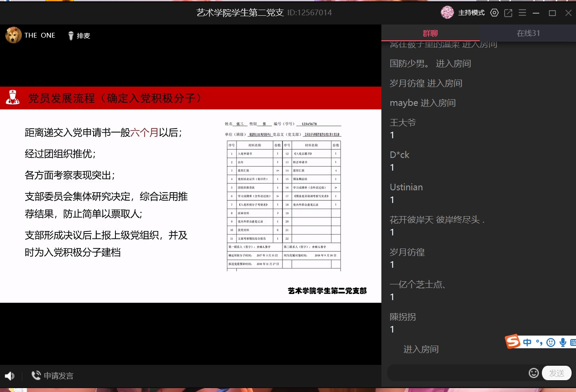Click Sogou voice input microphone
This screenshot has height=392, width=576.
pos(563,342)
